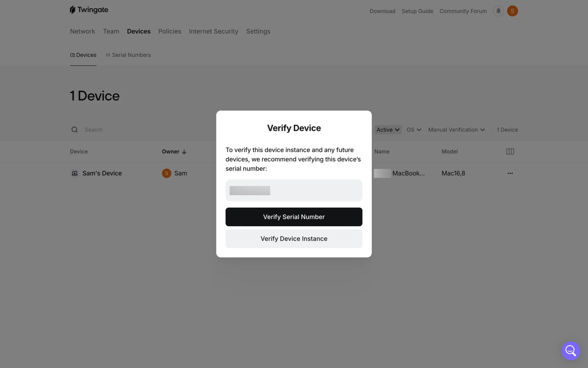Screen dimensions: 588x368
Task: Open the notifications bell
Action: [x=498, y=11]
